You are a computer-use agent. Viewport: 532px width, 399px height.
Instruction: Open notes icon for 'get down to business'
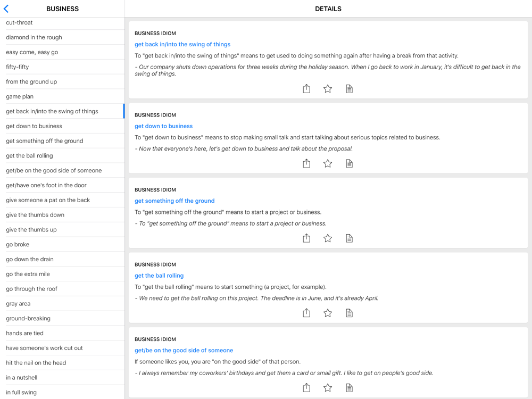coord(349,163)
